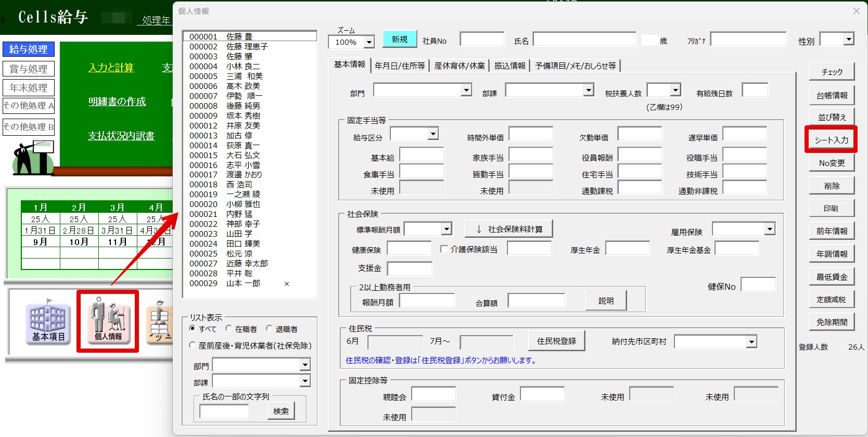Switch to 予備項目/メモ/おしらせ等 tab
Image resolution: width=868 pixels, height=437 pixels.
[575, 66]
